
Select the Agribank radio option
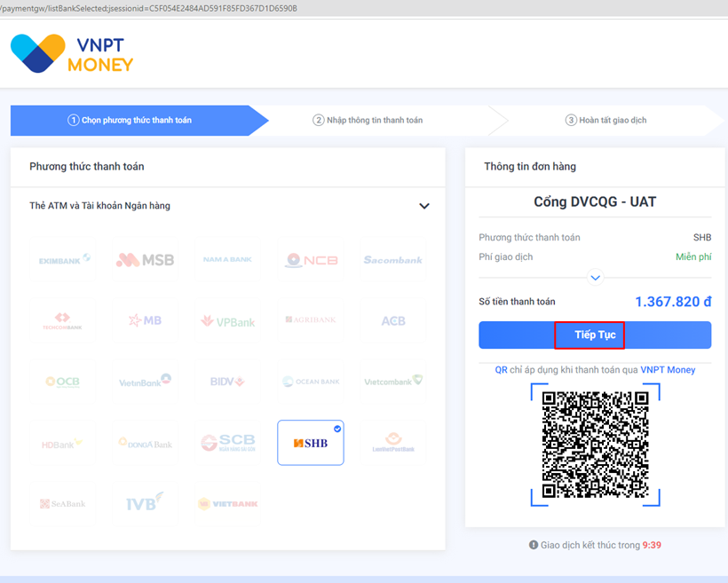(310, 320)
